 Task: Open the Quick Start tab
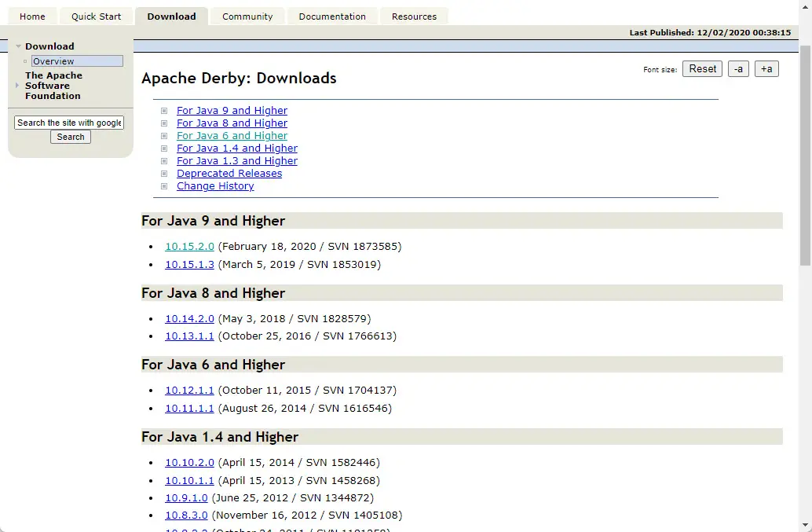pyautogui.click(x=96, y=17)
